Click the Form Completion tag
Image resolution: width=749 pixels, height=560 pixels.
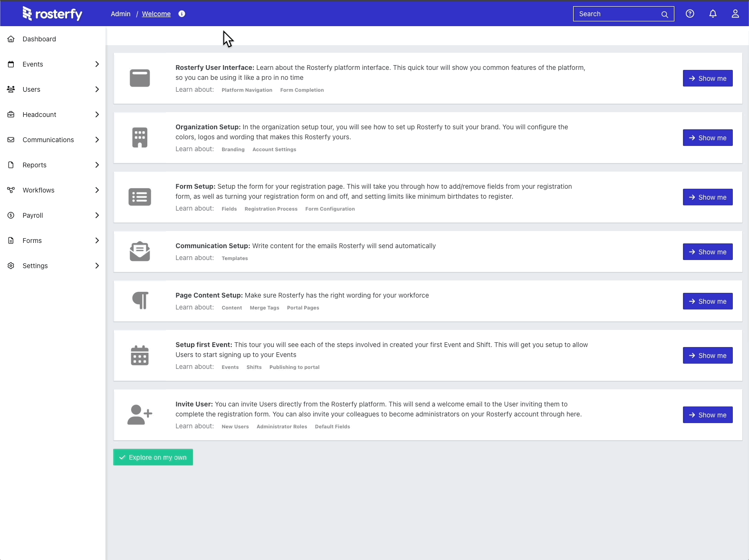coord(302,90)
